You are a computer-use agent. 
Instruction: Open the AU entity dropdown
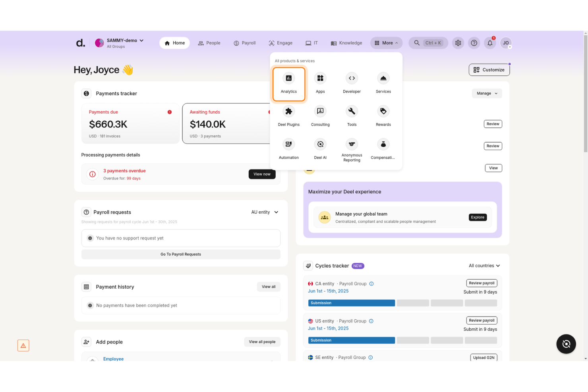coord(265,212)
